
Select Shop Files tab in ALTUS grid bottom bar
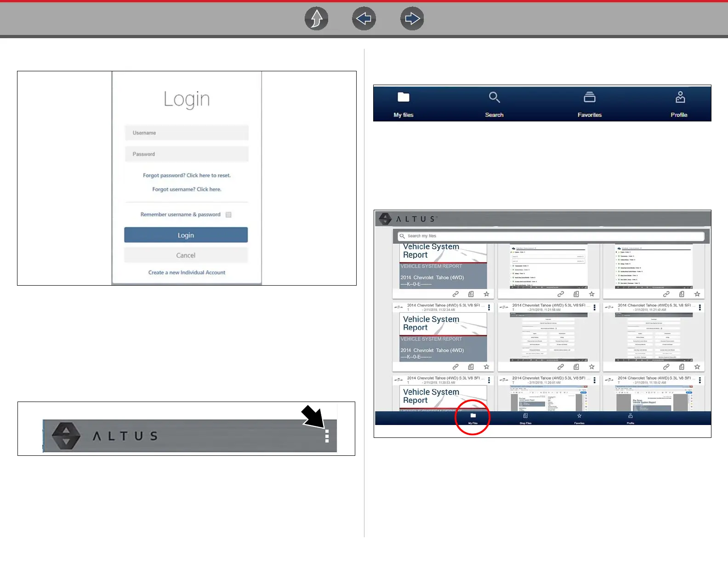coord(525,418)
